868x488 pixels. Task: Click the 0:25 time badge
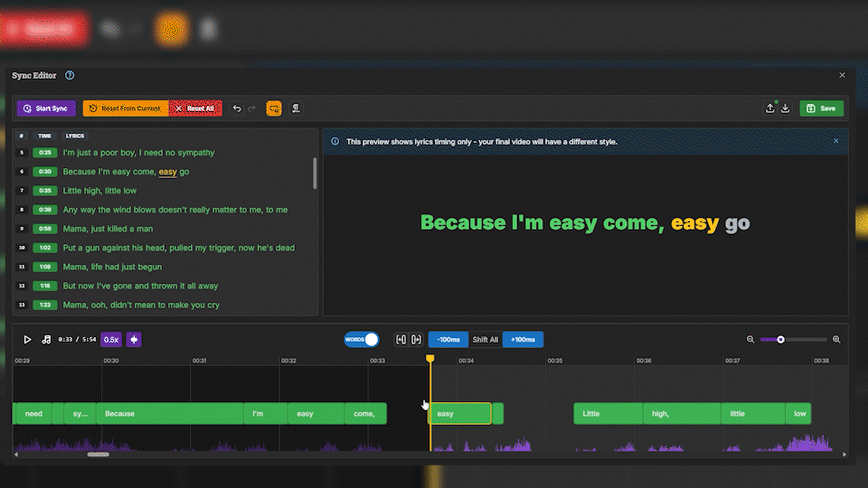45,153
